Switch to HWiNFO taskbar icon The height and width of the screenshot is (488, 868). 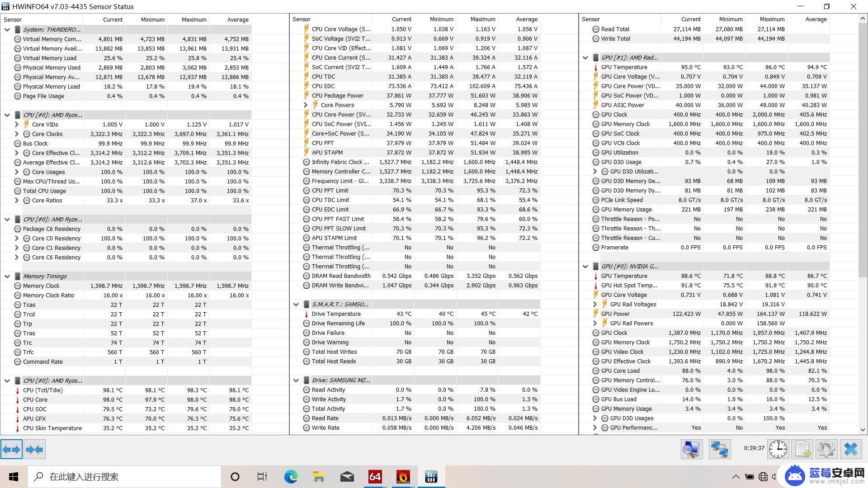431,477
